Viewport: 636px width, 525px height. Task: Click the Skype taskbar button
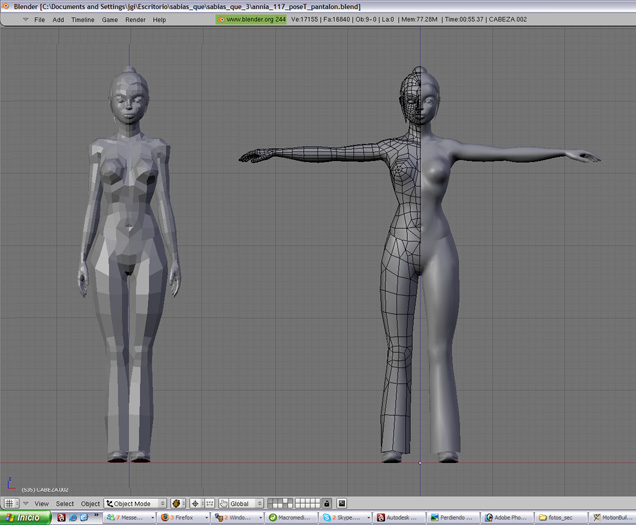(343, 518)
